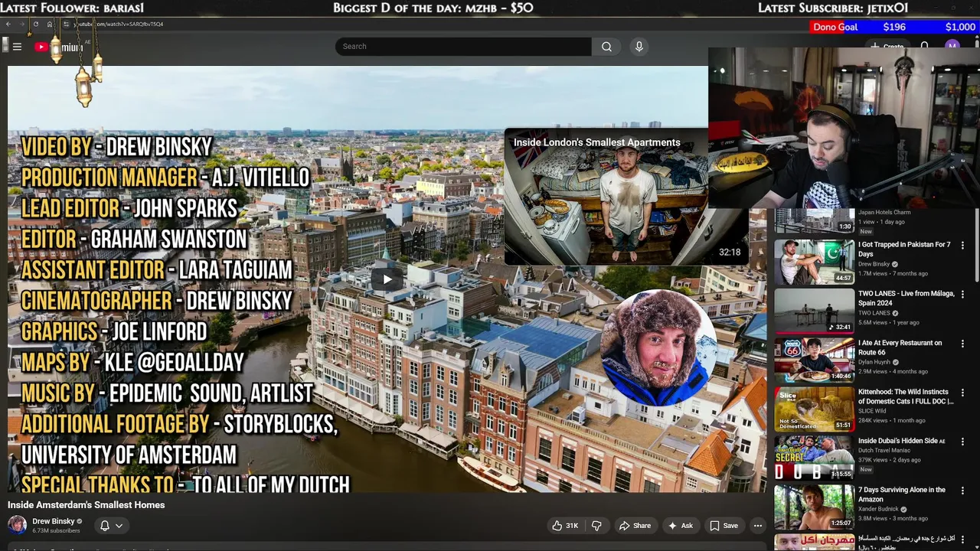Toggle the subscription notification bell

point(105,526)
